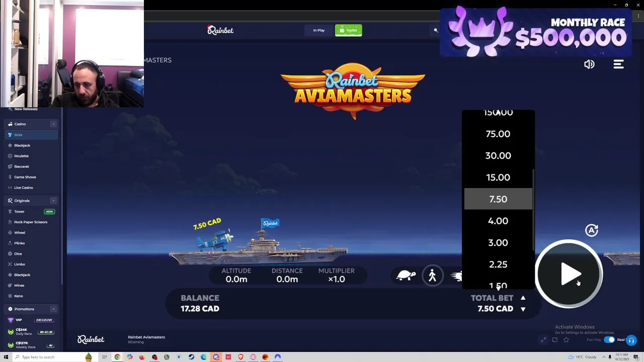The image size is (644, 362).
Task: Open the green Wallet button
Action: pyautogui.click(x=348, y=30)
